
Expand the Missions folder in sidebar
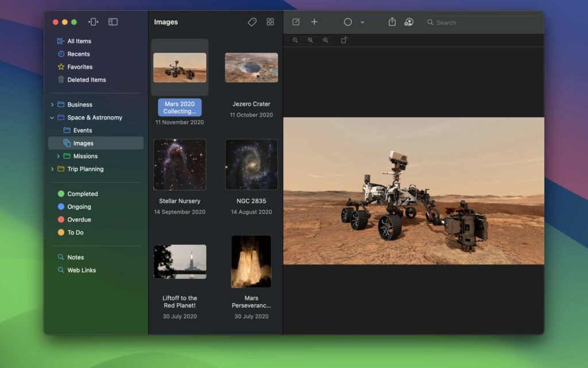click(58, 156)
